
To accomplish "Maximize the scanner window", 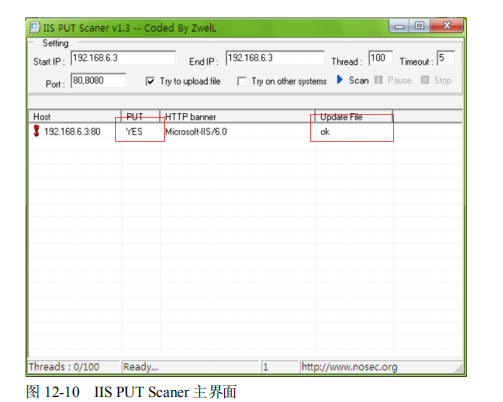I will point(419,25).
